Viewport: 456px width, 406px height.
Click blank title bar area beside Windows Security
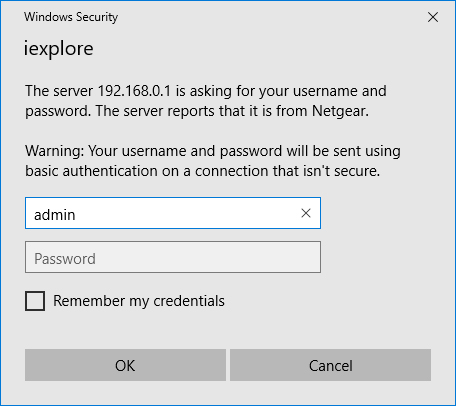[270, 17]
